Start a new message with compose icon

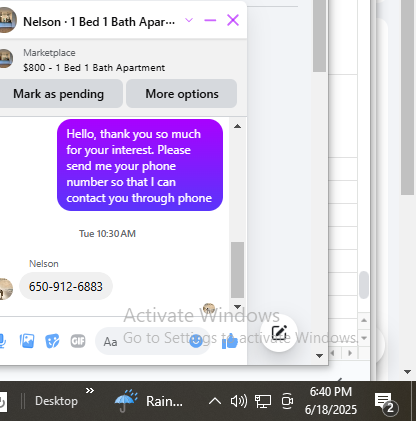pos(279,332)
